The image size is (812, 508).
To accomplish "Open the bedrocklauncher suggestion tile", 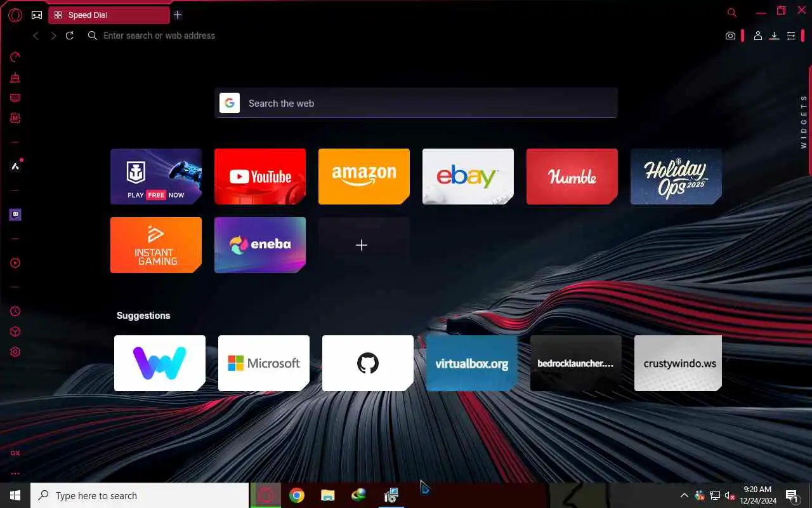I will click(x=576, y=363).
